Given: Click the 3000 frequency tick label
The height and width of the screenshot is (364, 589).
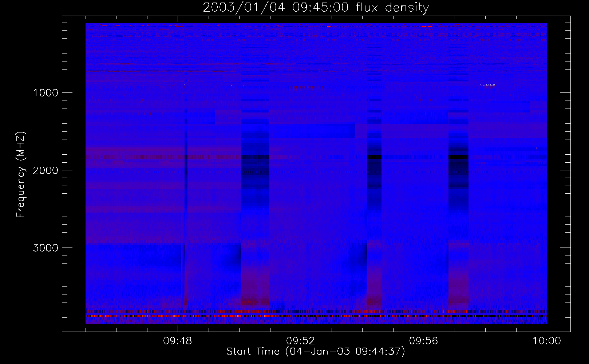Looking at the screenshot, I should tap(46, 248).
